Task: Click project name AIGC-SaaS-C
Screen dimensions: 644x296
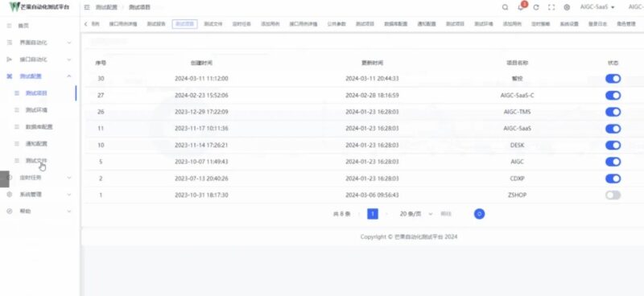Action: (517, 95)
